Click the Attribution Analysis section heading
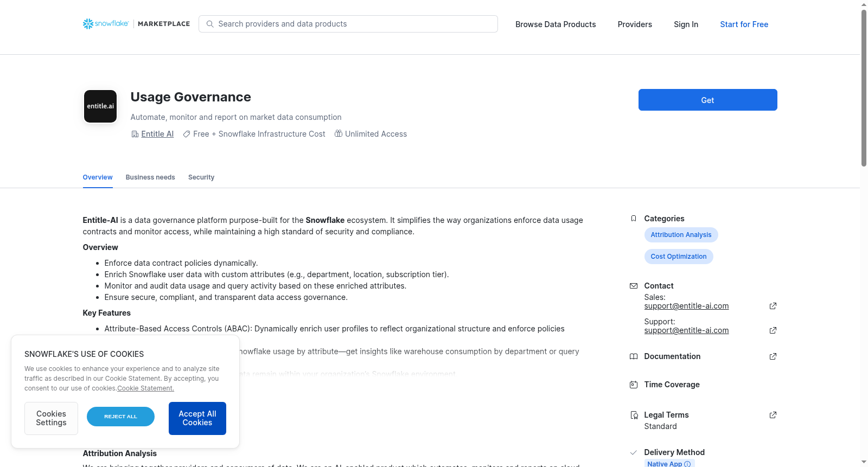This screenshot has height=467, width=868. click(x=119, y=453)
